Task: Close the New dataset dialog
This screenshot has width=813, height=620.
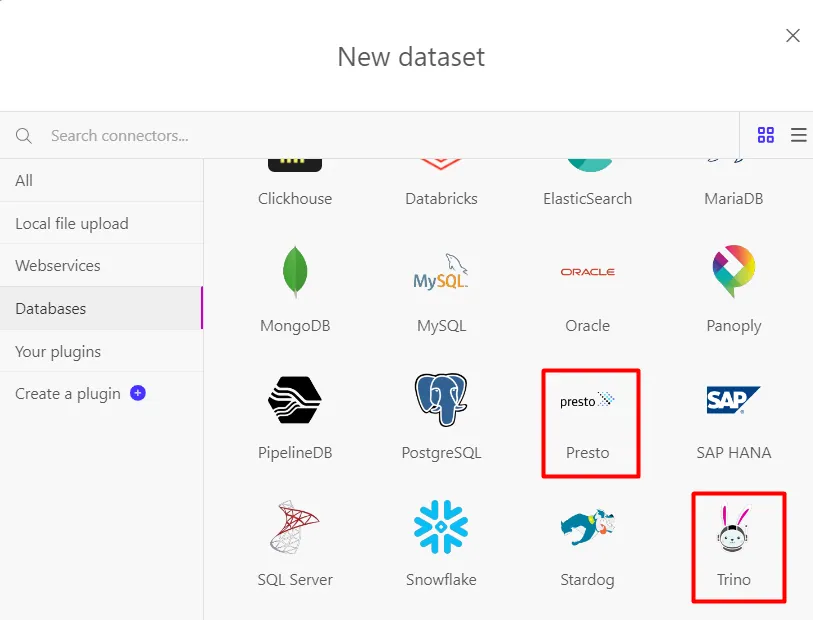Action: pos(793,36)
